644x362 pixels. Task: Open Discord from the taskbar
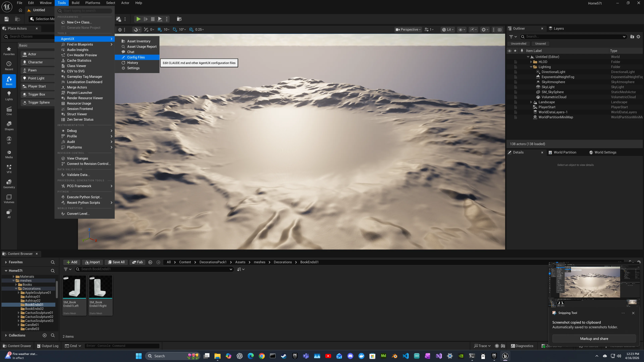350,356
